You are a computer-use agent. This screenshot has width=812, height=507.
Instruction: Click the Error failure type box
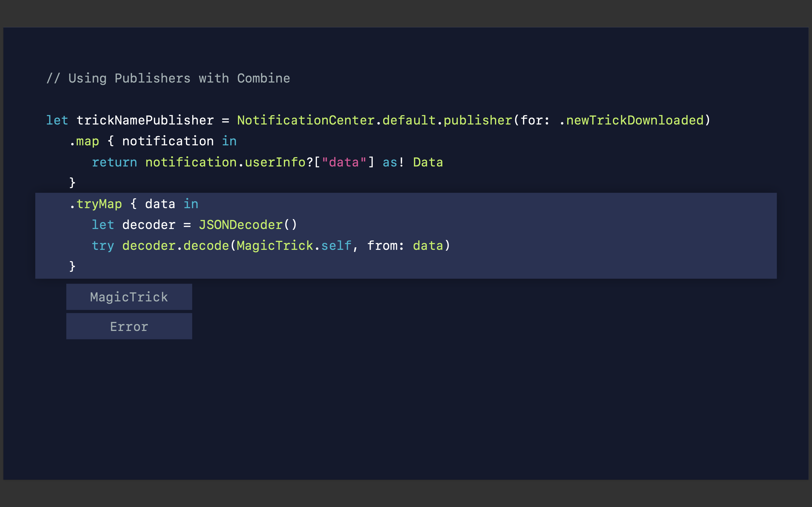tap(129, 326)
